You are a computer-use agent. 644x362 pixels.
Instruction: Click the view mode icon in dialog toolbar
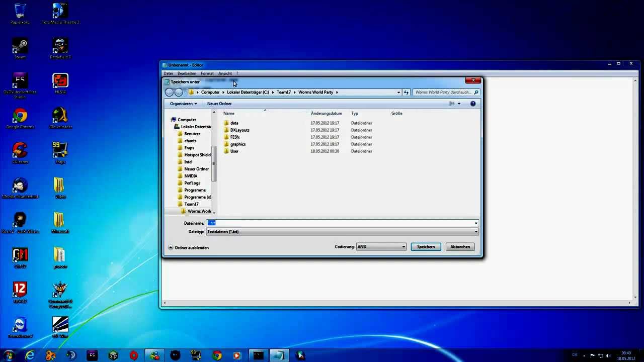point(452,104)
